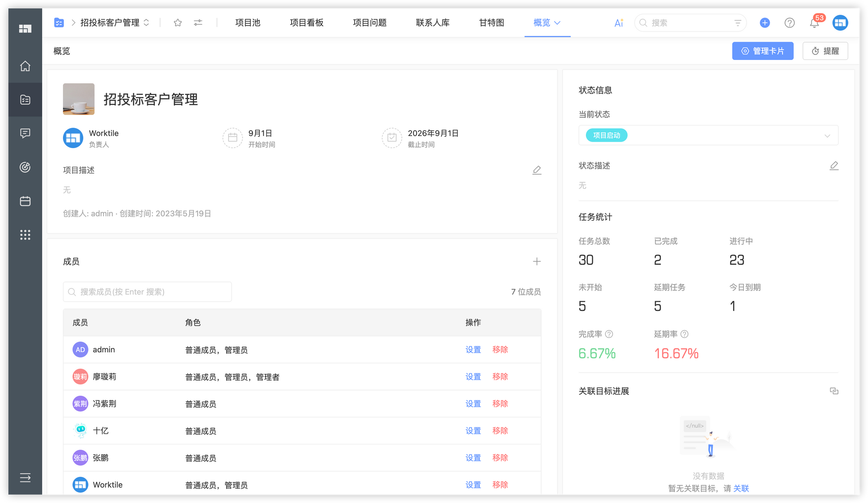Screen dimensions: 868x503
Task: Click the member search input field
Action: pos(147,291)
